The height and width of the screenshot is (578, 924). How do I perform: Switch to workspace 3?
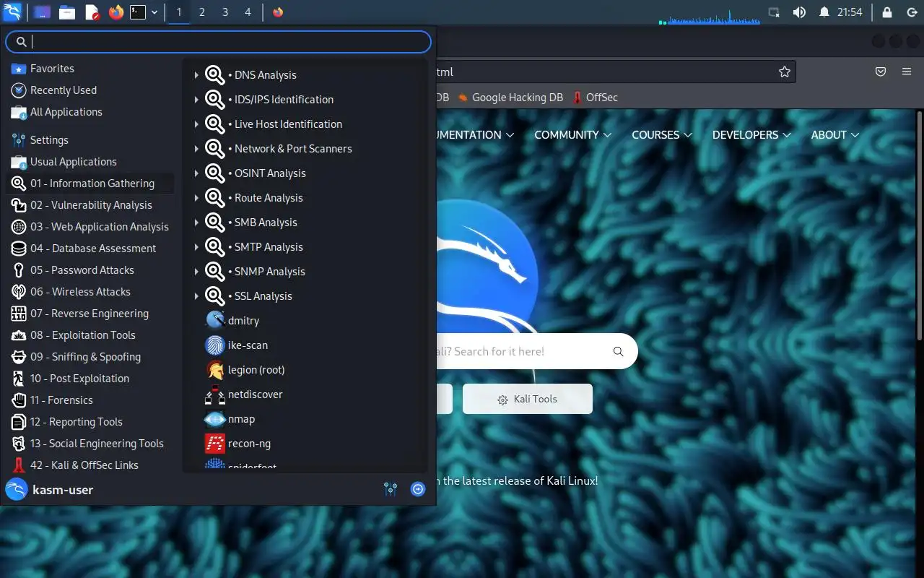tap(225, 12)
